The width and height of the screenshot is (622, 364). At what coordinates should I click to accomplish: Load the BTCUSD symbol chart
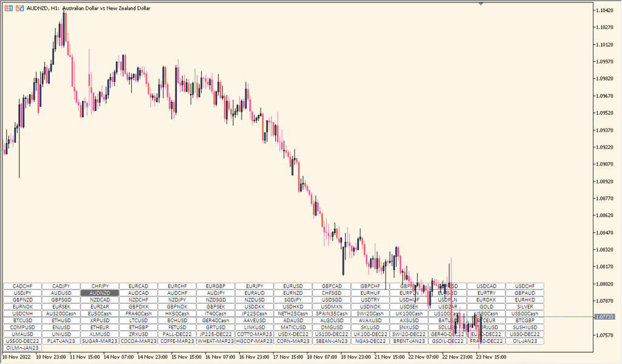[22, 320]
